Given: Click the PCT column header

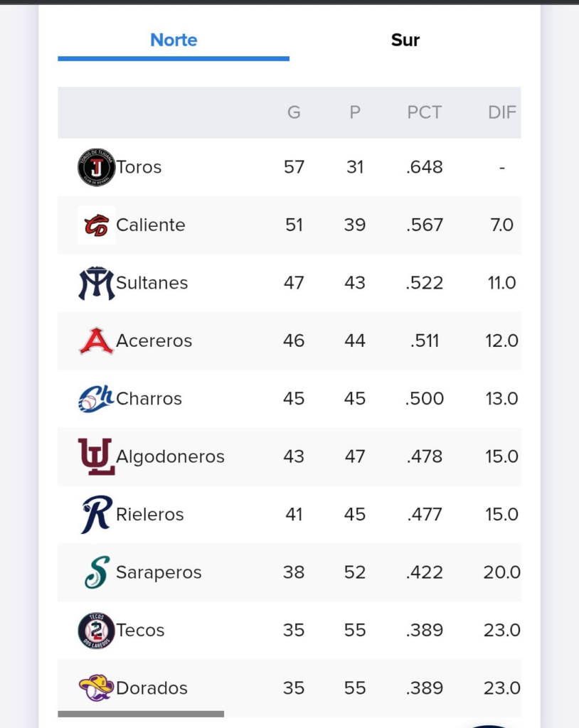Looking at the screenshot, I should (424, 112).
